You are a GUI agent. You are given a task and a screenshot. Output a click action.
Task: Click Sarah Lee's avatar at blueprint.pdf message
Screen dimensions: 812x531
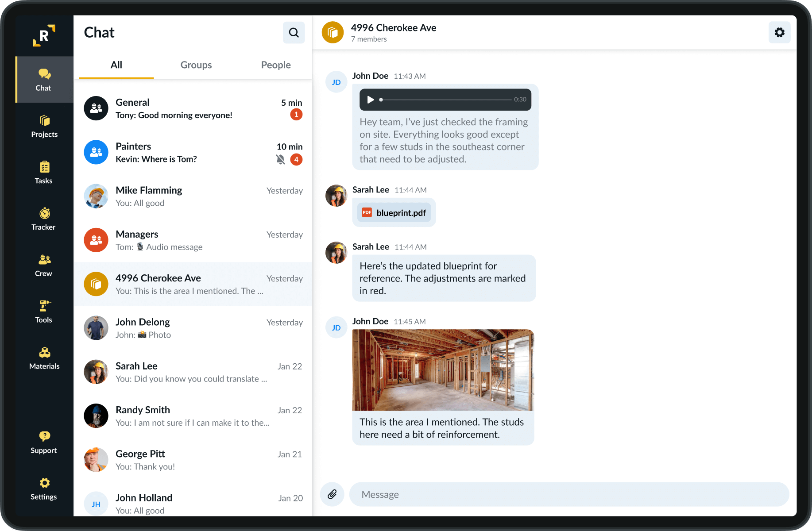point(336,196)
